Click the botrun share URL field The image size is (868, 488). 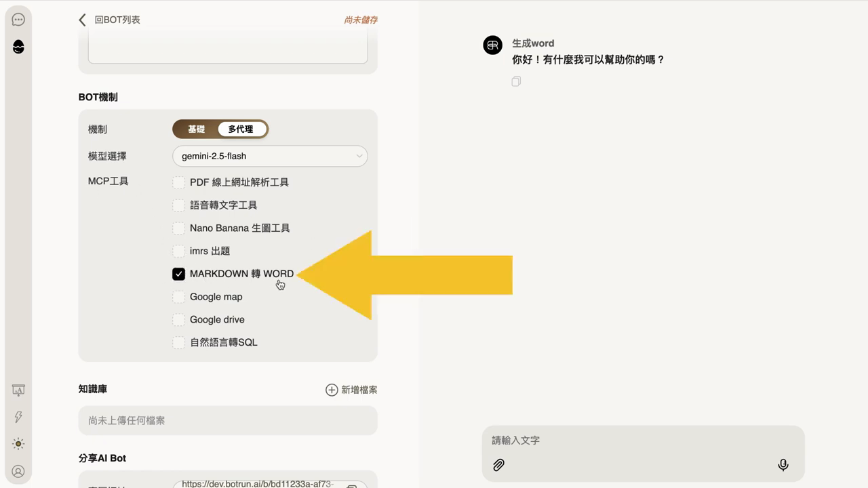(270, 484)
